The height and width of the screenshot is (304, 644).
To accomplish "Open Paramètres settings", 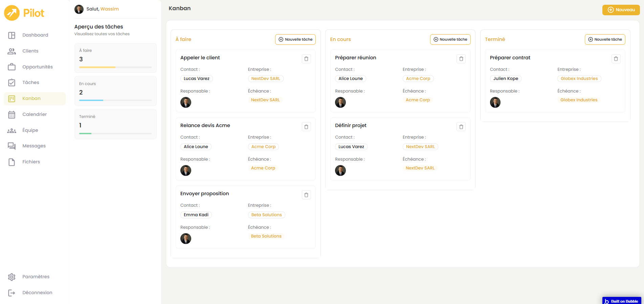I will coord(36,277).
